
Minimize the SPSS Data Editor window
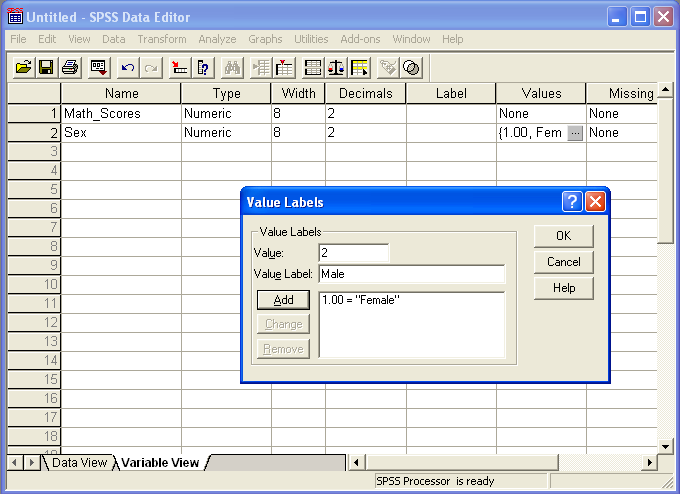pyautogui.click(x=616, y=17)
